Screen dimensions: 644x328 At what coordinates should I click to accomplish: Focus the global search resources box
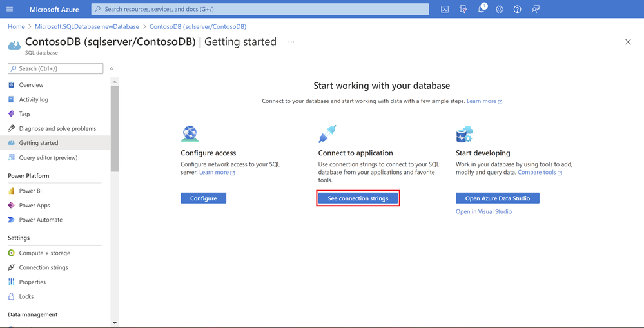(x=260, y=9)
